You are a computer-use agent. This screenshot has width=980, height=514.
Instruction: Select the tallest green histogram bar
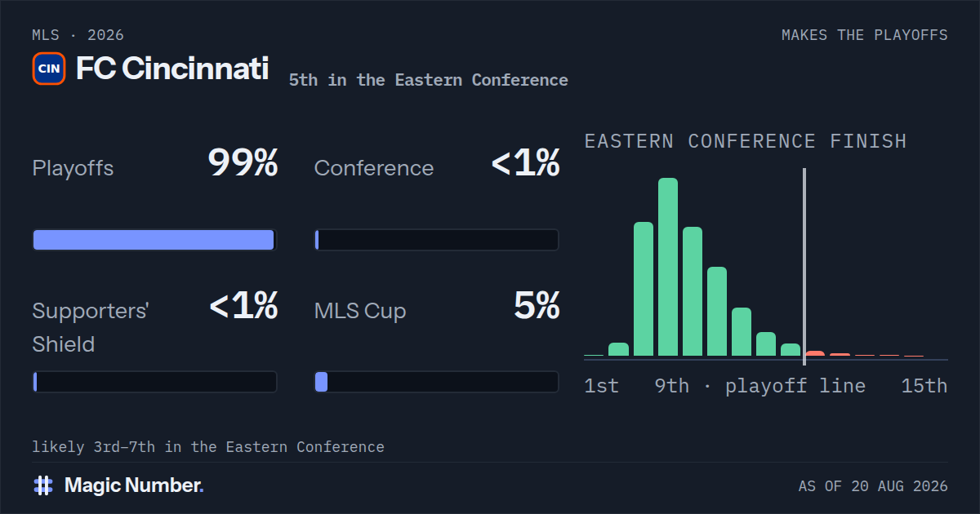tap(668, 267)
